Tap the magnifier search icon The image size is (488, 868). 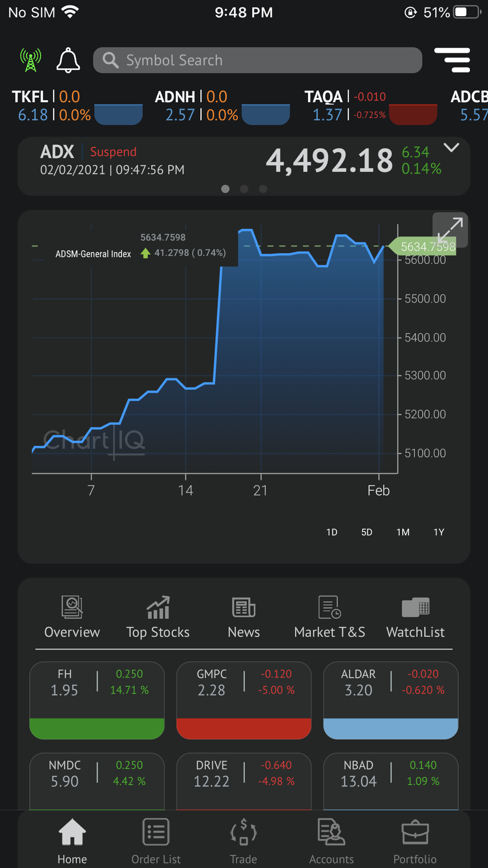(x=111, y=60)
